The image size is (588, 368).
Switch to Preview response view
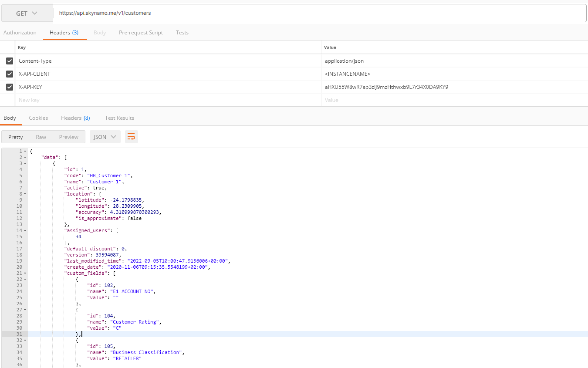pos(68,137)
